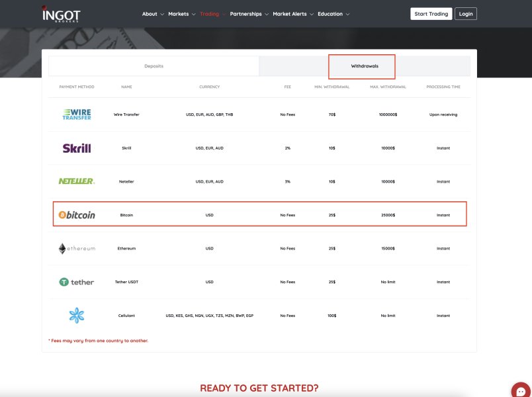Click the PROCESSING TIME column header
The width and height of the screenshot is (532, 397).
443,87
